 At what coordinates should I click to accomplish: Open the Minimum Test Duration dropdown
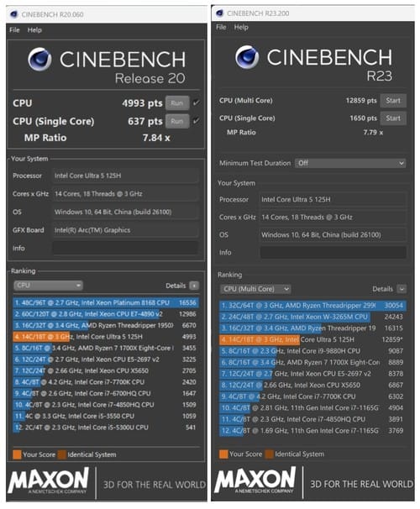(350, 163)
